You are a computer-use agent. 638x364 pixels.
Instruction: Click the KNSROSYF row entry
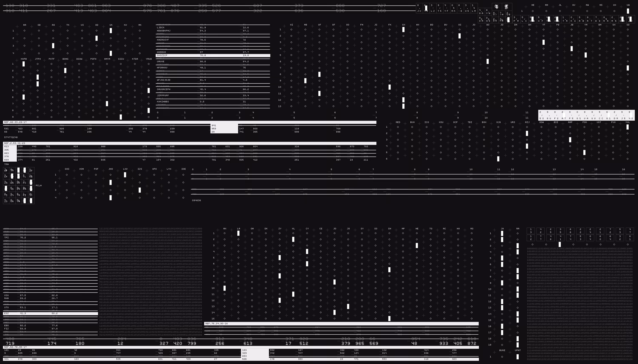tap(213, 40)
